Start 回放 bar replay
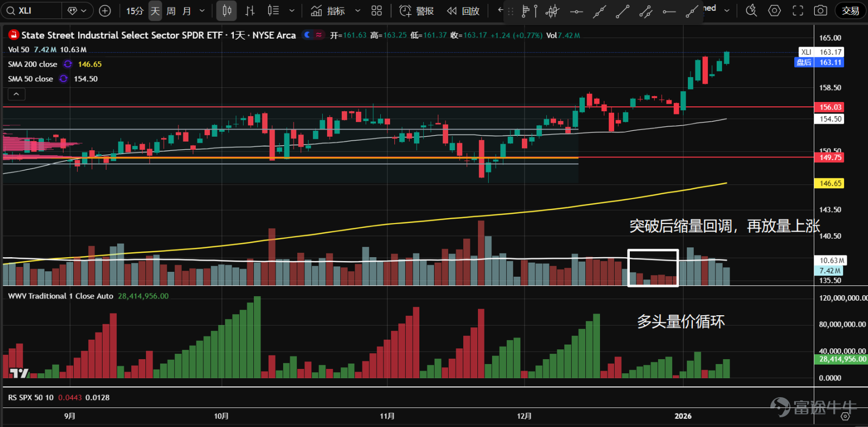 pos(463,11)
